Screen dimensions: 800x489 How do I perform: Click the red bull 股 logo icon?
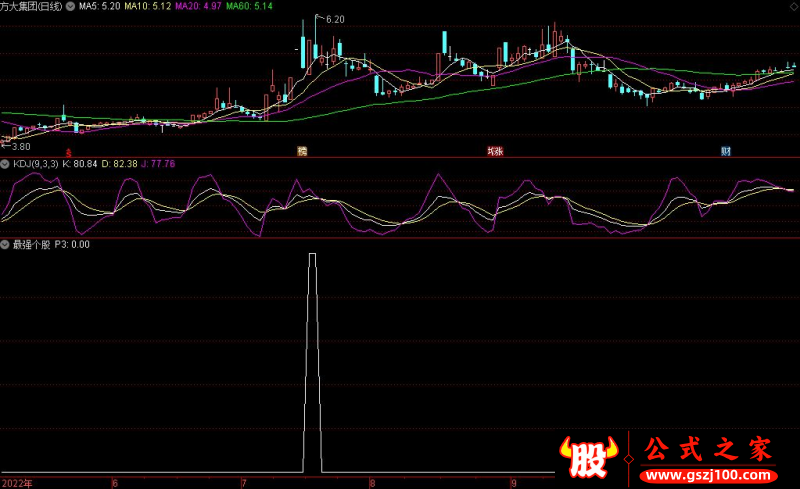[x=590, y=458]
